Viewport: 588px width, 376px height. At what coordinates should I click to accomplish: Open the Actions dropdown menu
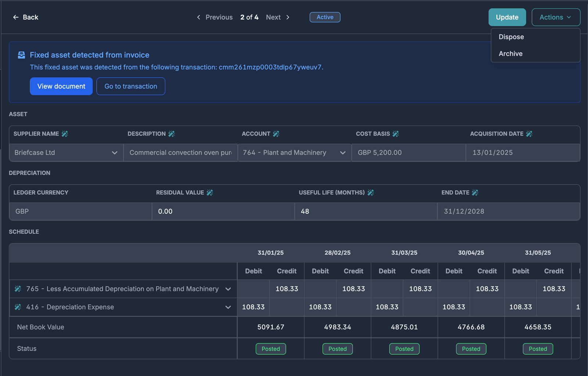point(556,17)
